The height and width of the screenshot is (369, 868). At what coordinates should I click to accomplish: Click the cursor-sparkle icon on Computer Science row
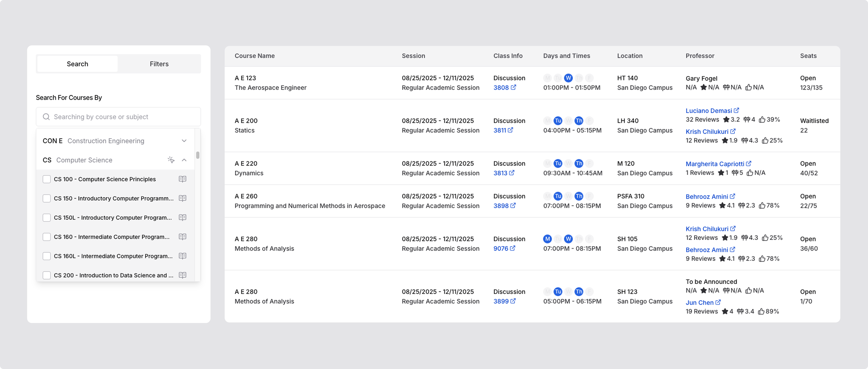pyautogui.click(x=171, y=160)
